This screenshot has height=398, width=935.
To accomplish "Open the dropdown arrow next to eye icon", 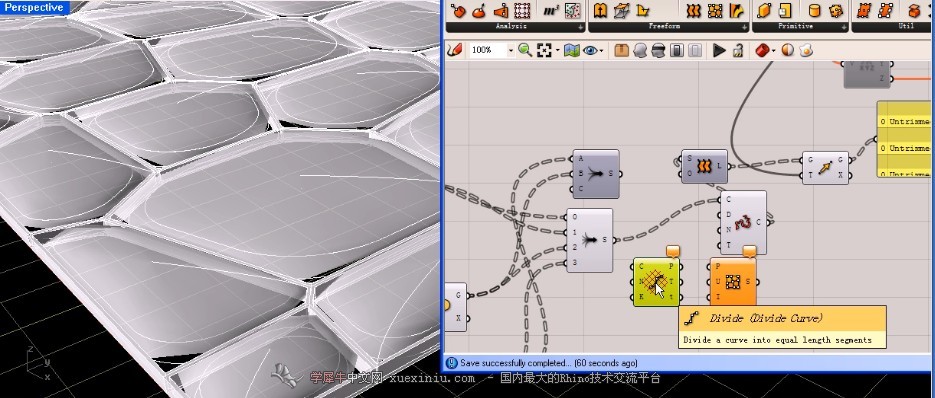I will (x=603, y=51).
